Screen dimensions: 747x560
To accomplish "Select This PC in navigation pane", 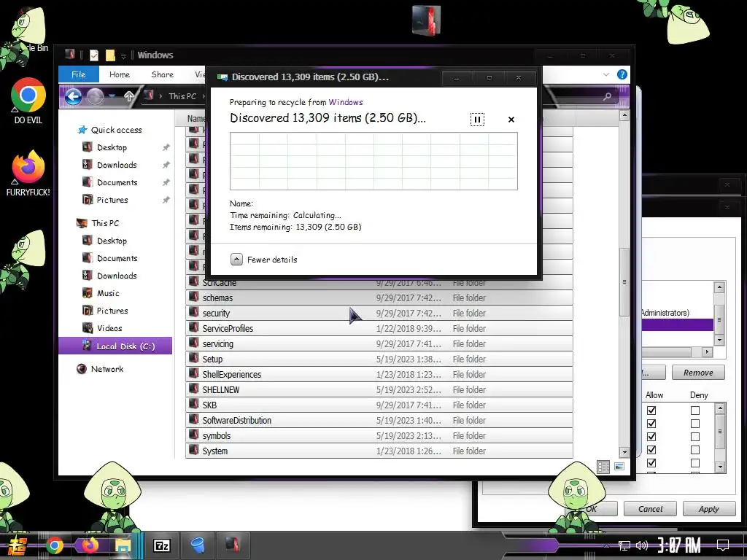I will tap(105, 223).
